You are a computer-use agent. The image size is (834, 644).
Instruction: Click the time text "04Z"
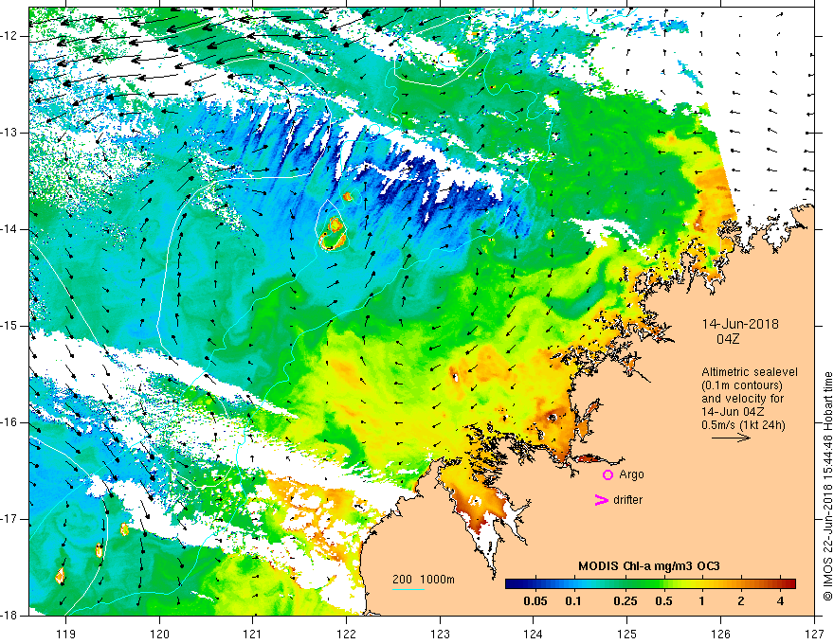[728, 339]
